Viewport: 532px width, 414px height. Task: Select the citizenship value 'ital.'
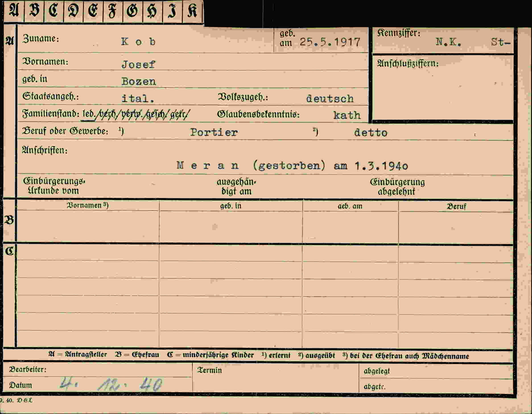click(x=138, y=99)
